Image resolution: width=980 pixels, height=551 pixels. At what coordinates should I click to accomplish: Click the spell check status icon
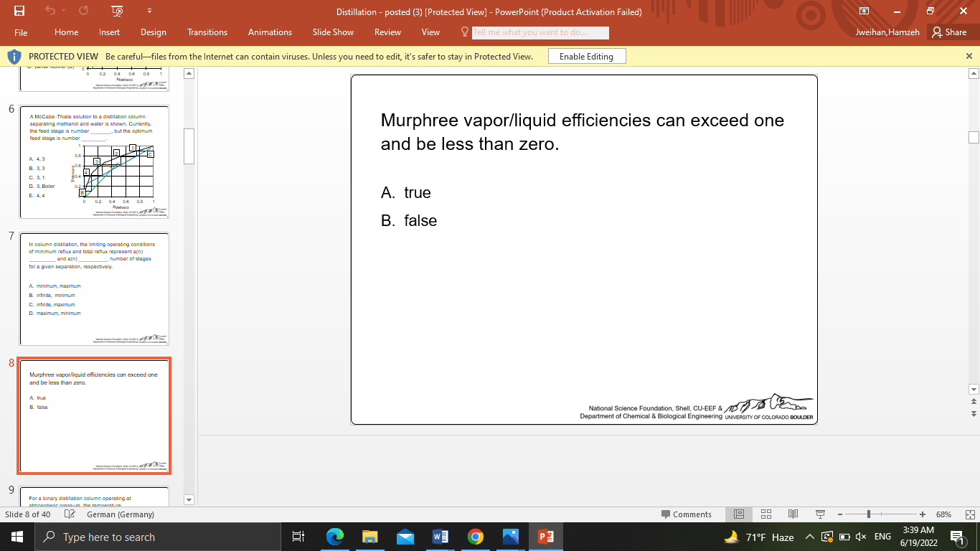click(x=70, y=514)
